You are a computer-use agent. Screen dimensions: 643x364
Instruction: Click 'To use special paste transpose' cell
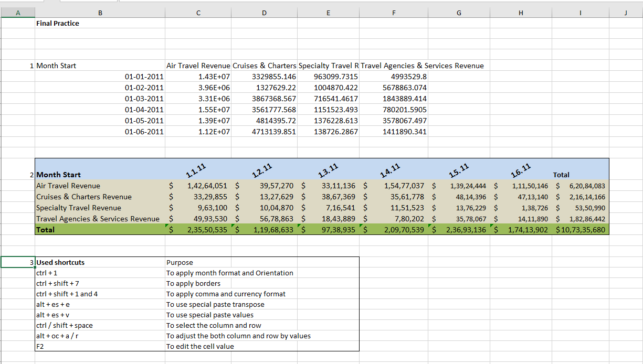[215, 304]
